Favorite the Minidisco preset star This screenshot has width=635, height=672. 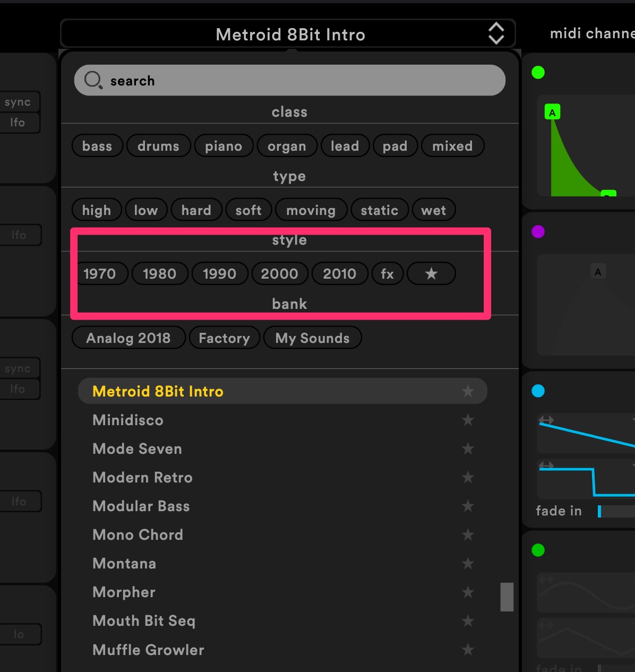[467, 420]
